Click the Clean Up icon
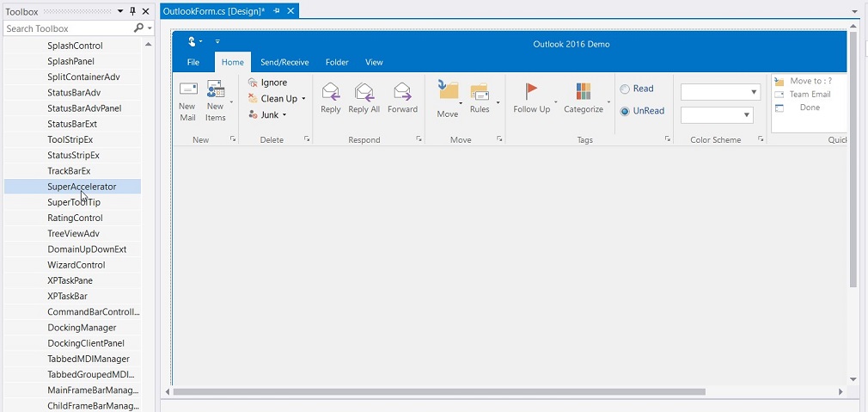 coord(253,99)
